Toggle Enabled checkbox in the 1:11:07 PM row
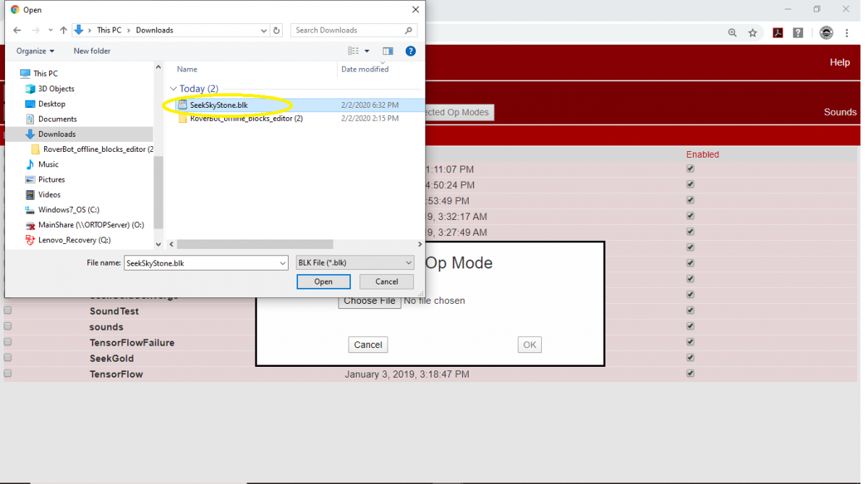 click(x=690, y=169)
